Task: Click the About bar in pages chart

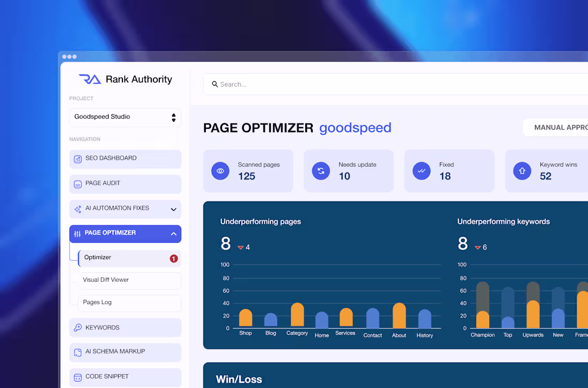Action: coord(399,316)
